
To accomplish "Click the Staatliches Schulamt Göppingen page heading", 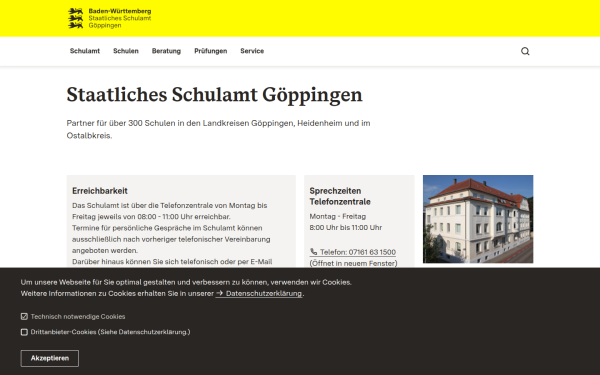I will [214, 95].
